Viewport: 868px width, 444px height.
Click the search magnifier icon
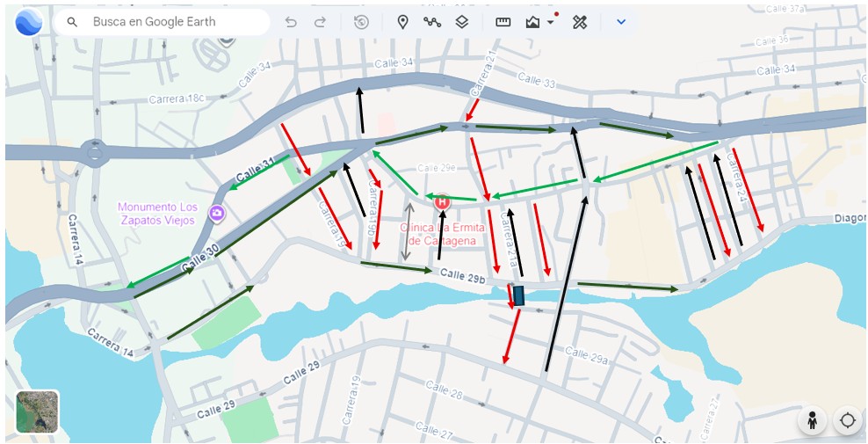pos(72,22)
